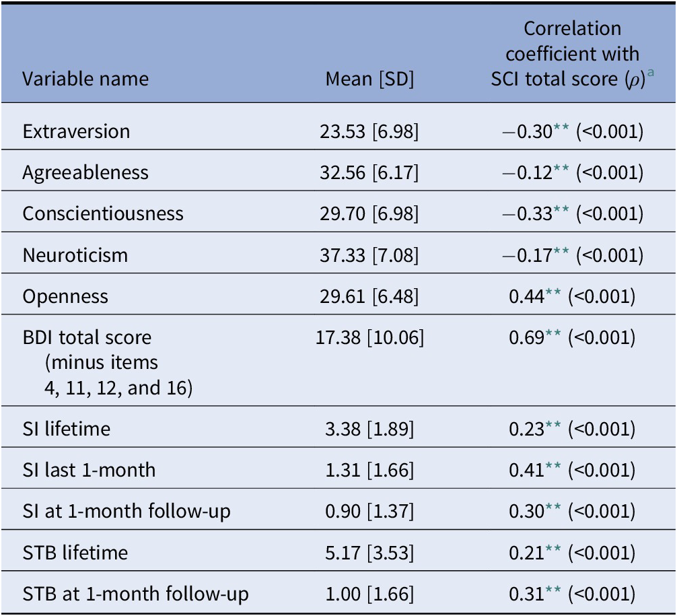Click the 'SI lifetime' row label
The image size is (677, 616).
(67, 428)
